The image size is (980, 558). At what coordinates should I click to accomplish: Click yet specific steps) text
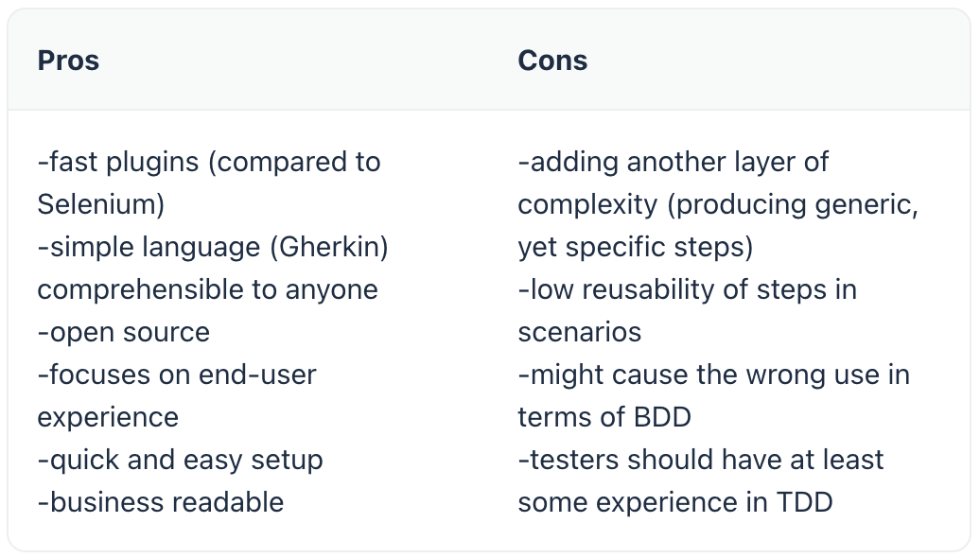[636, 248]
